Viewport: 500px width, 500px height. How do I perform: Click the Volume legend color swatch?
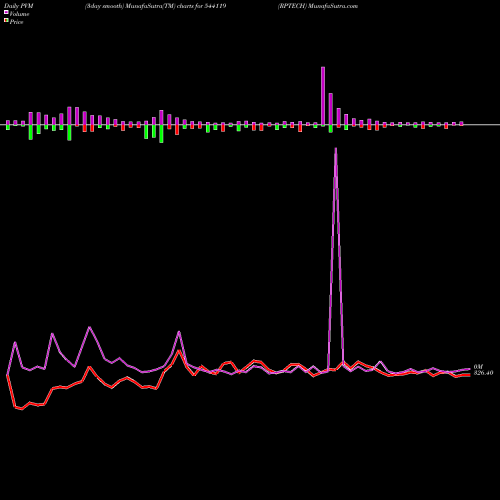point(6,12)
